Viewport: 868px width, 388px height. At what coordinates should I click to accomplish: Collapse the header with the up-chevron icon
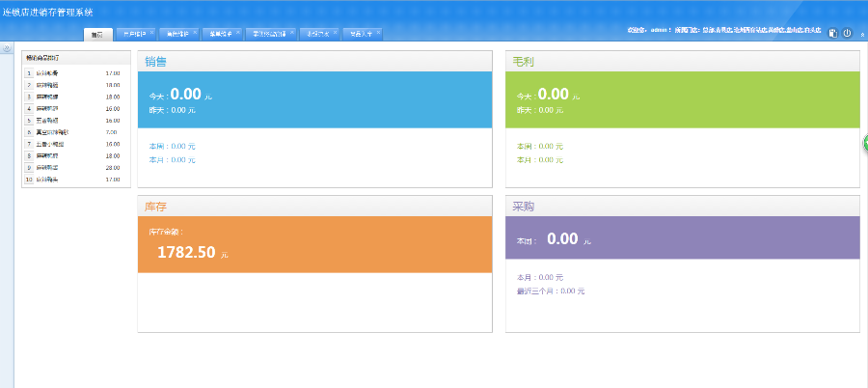[x=862, y=34]
